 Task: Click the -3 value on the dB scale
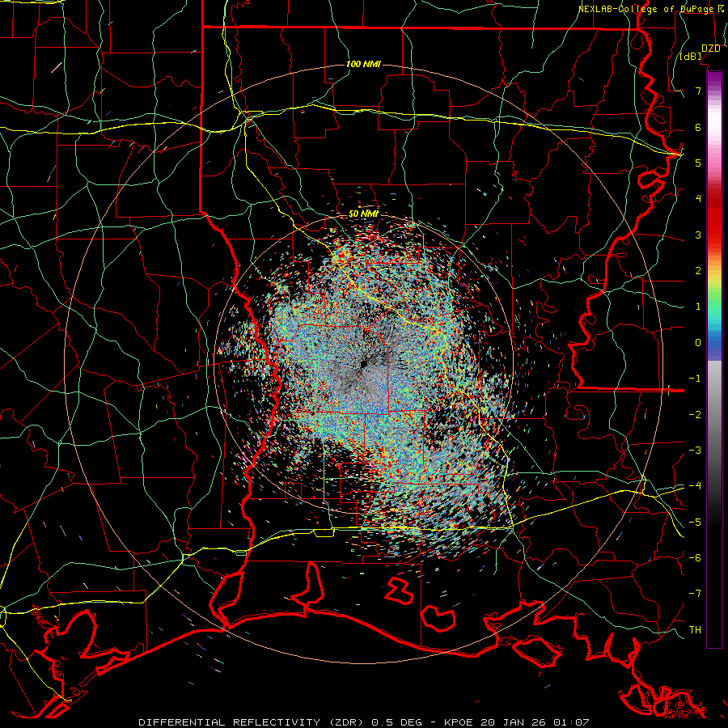[x=695, y=451]
